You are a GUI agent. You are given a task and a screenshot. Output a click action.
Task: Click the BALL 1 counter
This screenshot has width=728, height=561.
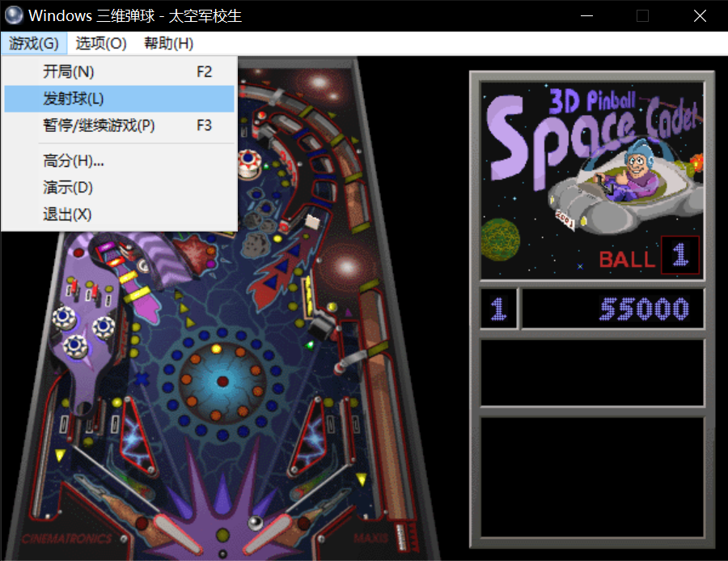click(x=649, y=256)
